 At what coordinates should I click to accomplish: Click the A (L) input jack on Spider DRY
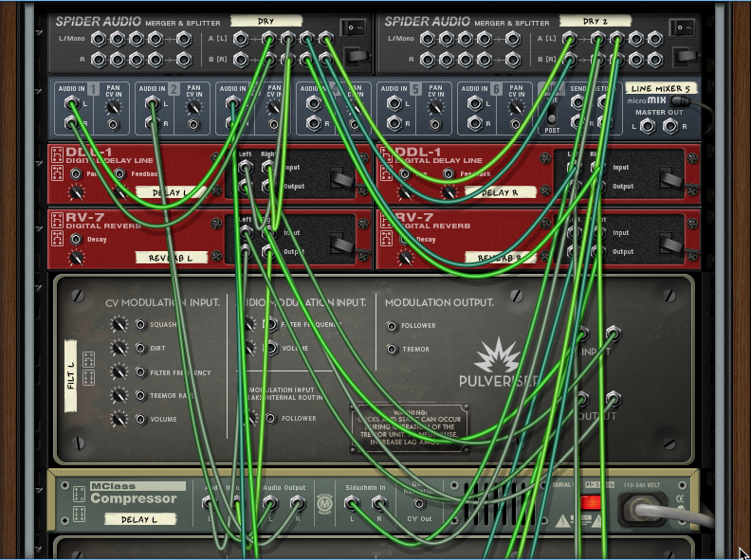[241, 39]
